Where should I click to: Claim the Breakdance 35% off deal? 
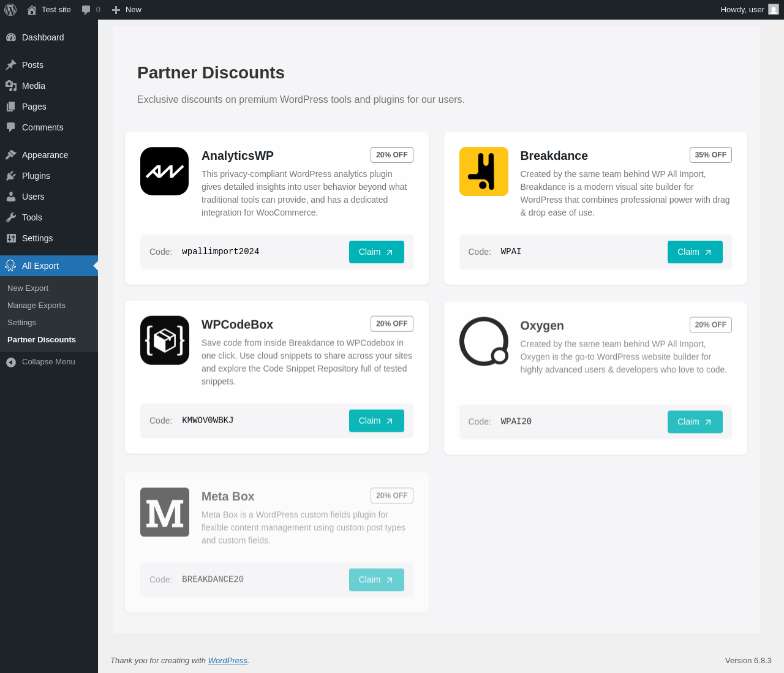pyautogui.click(x=695, y=252)
